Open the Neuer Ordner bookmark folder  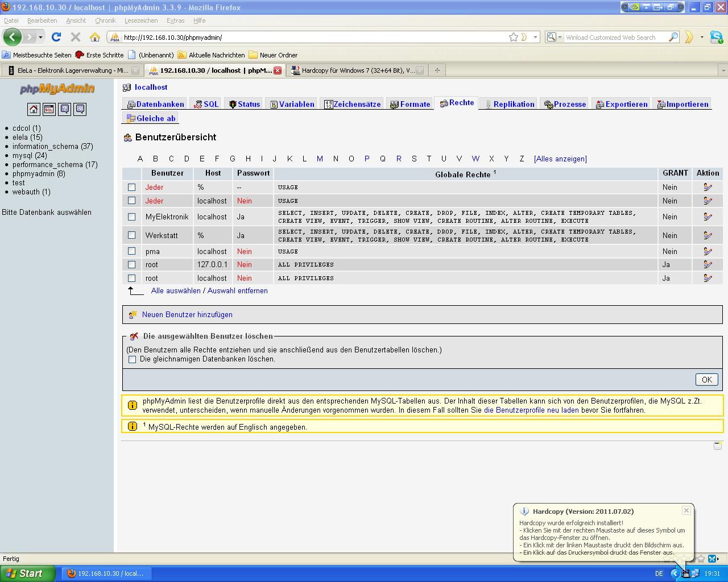coord(273,55)
